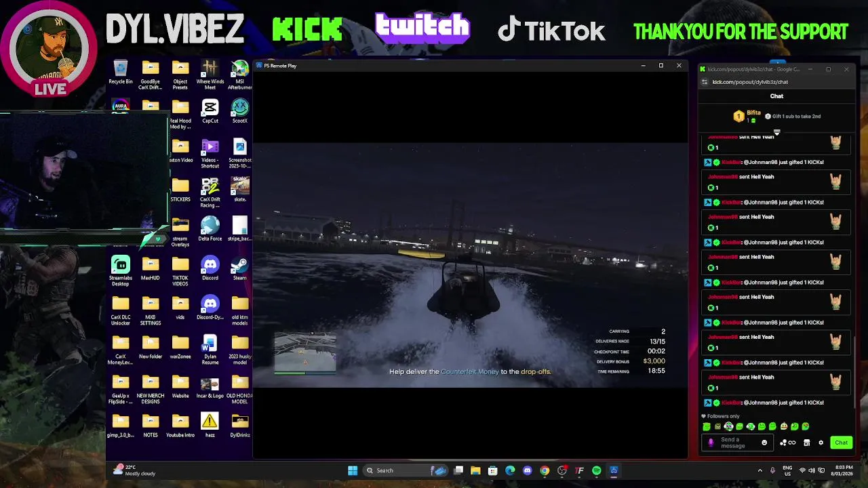Open the Website folder
Image resolution: width=868 pixels, height=488 pixels.
coord(180,386)
